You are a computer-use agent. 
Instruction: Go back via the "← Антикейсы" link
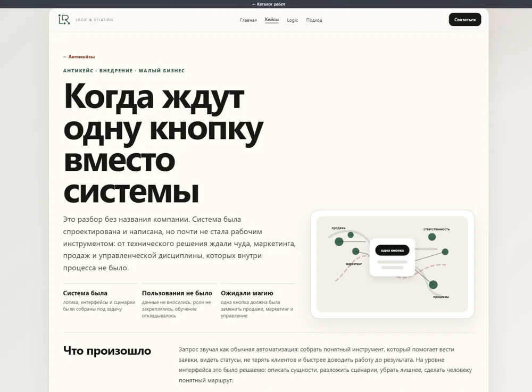[x=79, y=56]
